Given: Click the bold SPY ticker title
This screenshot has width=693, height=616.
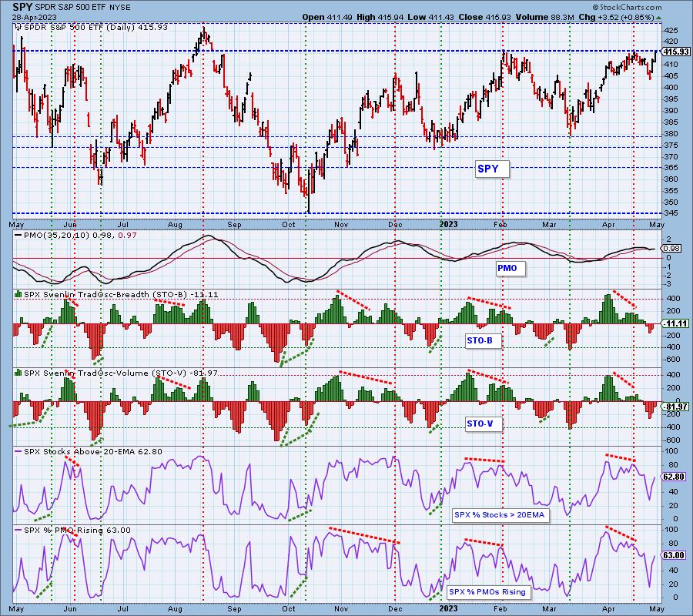Looking at the screenshot, I should coord(21,7).
